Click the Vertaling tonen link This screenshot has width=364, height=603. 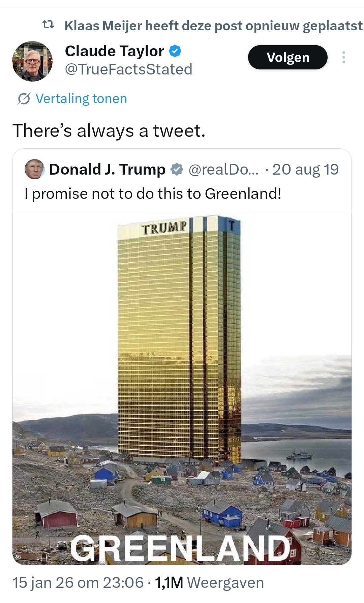[x=81, y=99]
